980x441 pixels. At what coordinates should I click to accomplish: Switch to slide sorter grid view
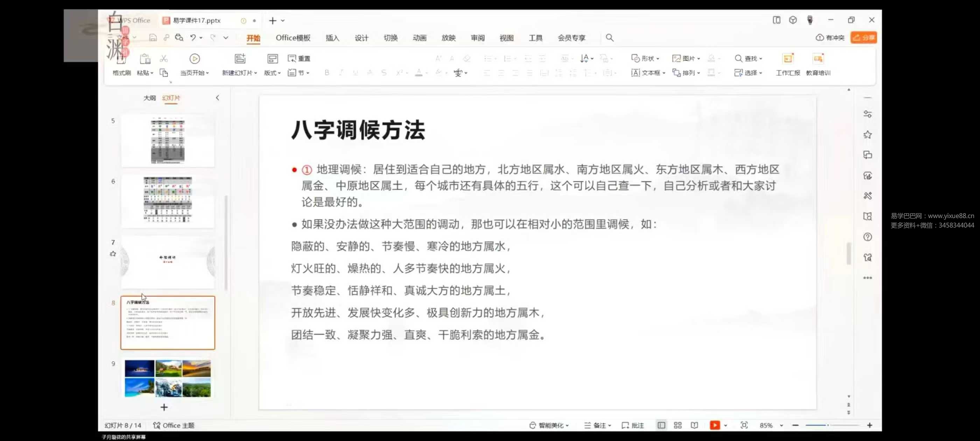[x=678, y=425]
